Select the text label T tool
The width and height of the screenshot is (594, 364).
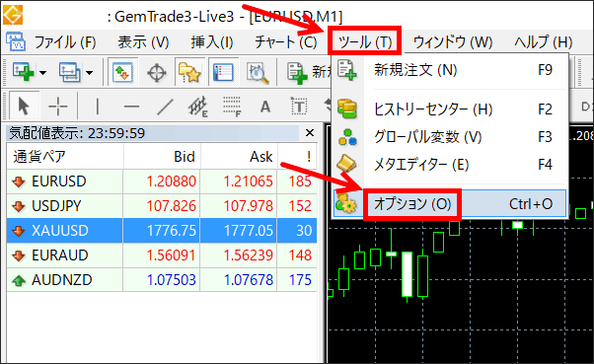(299, 107)
